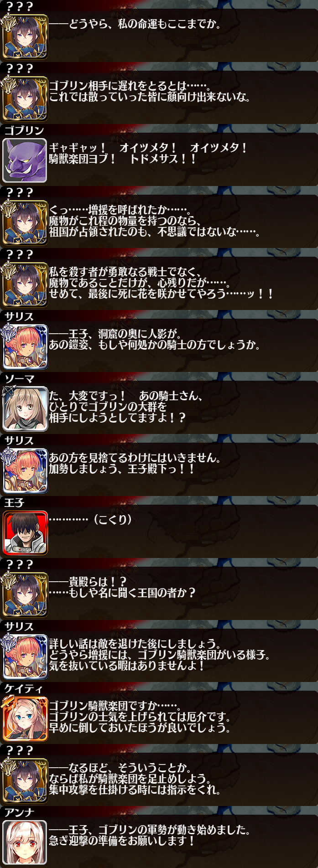Image resolution: width=318 pixels, height=868 pixels.
Task: Click the ゴブリン speaker name label
Action: (24, 130)
